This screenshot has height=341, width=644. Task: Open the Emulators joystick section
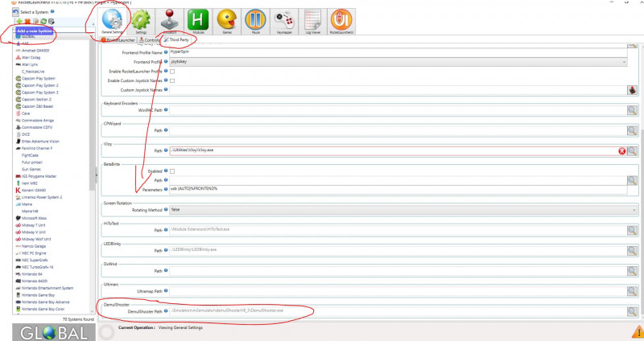click(169, 22)
